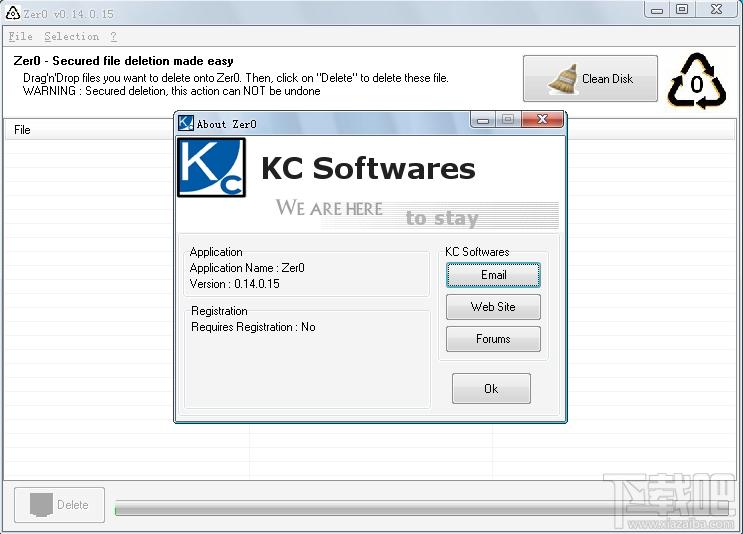Maximize the About Zer0 dialog

click(508, 119)
